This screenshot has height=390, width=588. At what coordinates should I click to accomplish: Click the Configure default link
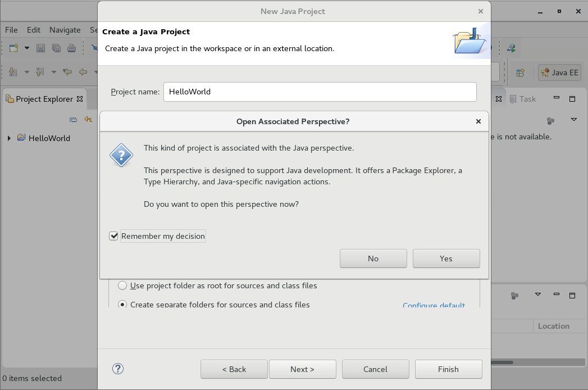(434, 306)
